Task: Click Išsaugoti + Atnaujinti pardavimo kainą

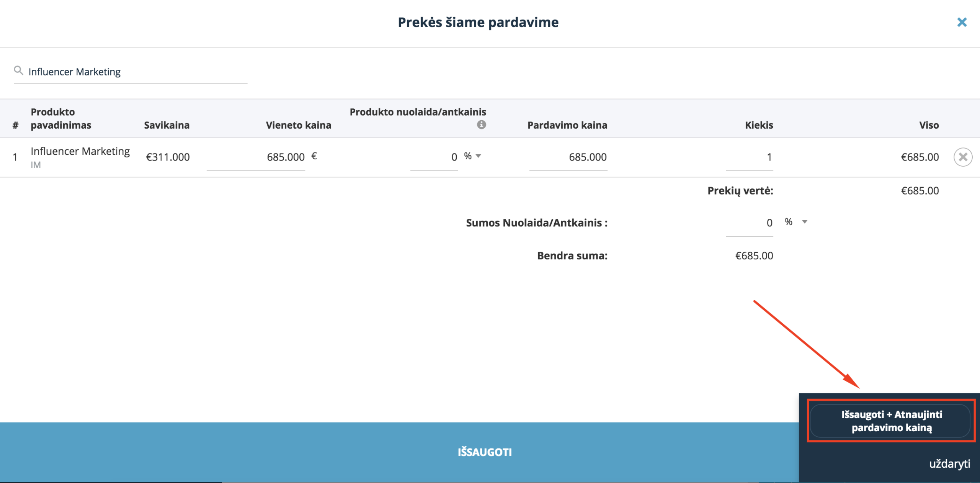Action: [891, 421]
